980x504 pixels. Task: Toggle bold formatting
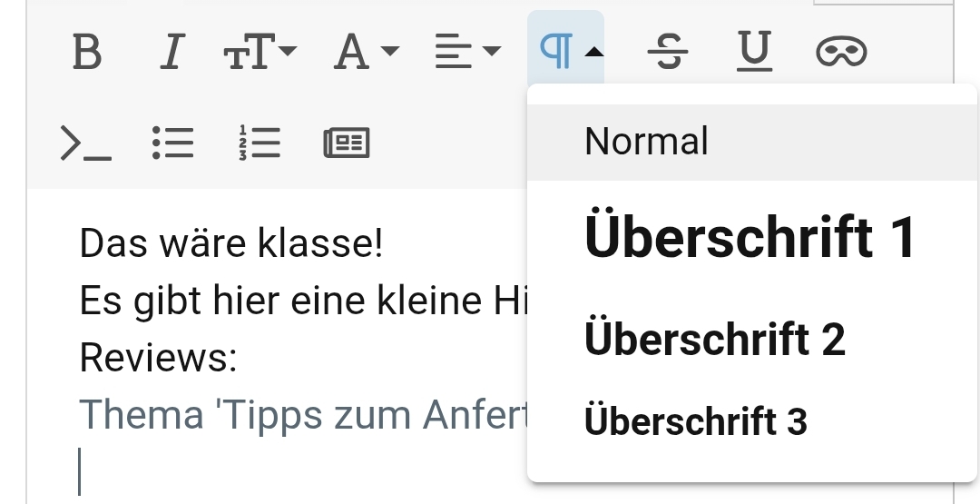[x=86, y=53]
